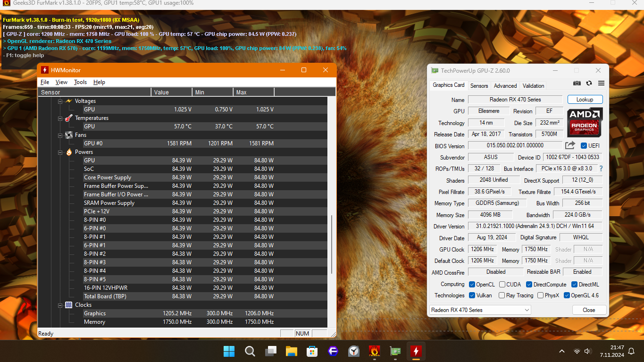Switch to the Sensors tab in GPU-Z
This screenshot has width=644, height=362.
coord(479,86)
